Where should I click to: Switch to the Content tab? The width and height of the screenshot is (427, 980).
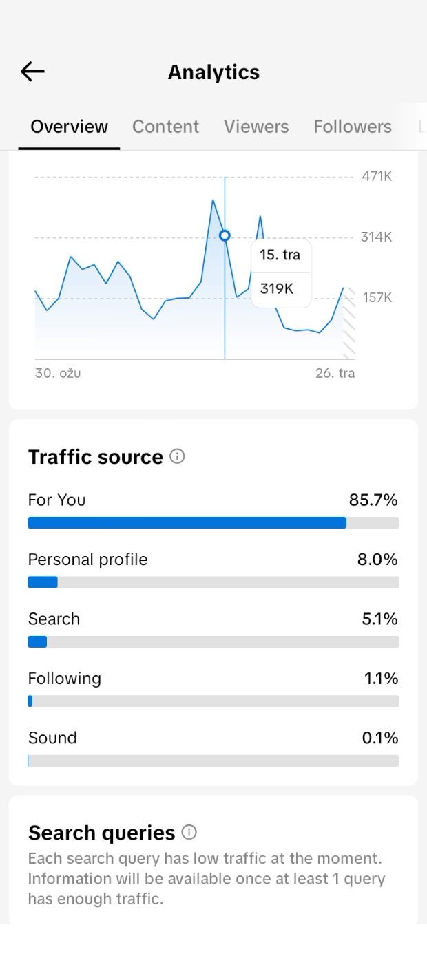[165, 127]
